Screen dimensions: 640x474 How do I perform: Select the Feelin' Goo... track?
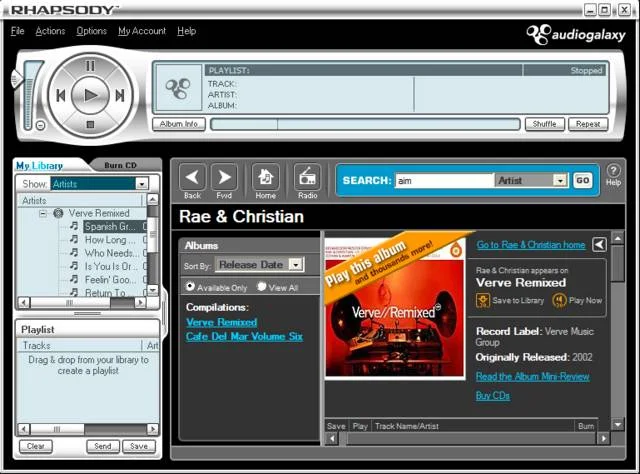[x=108, y=280]
